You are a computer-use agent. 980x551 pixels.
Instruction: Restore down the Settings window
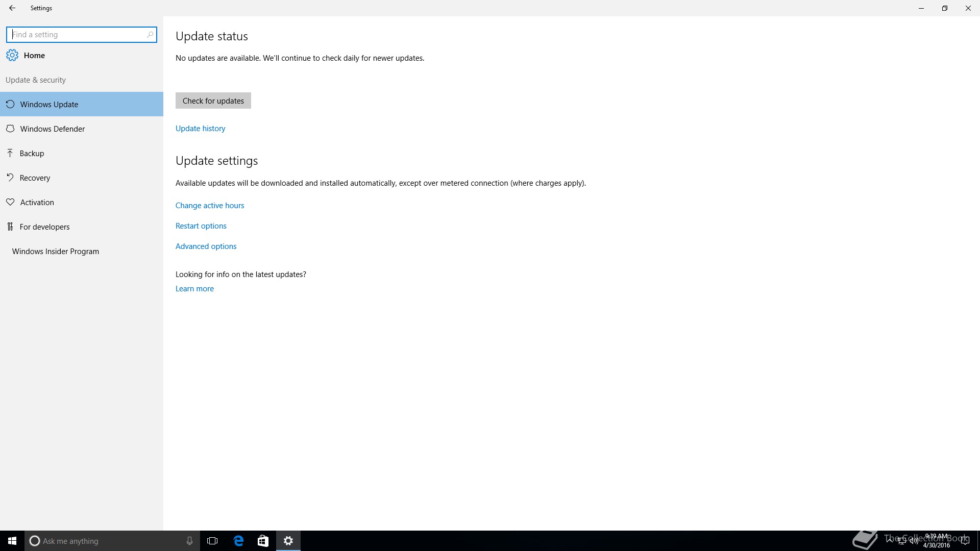coord(945,8)
